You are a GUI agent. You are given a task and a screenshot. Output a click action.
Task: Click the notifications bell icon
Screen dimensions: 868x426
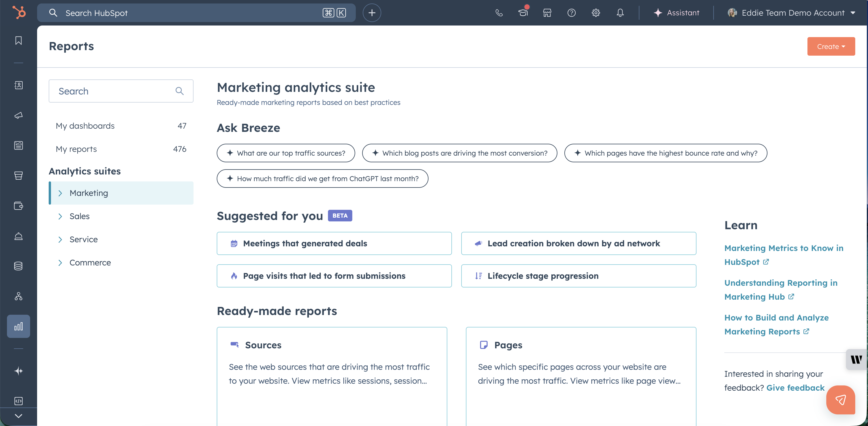pyautogui.click(x=620, y=13)
